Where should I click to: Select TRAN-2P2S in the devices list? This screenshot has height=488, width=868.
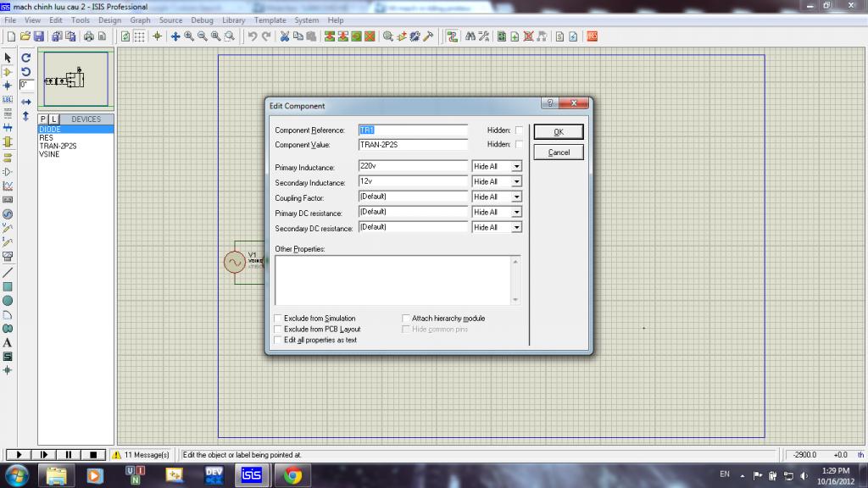(58, 146)
